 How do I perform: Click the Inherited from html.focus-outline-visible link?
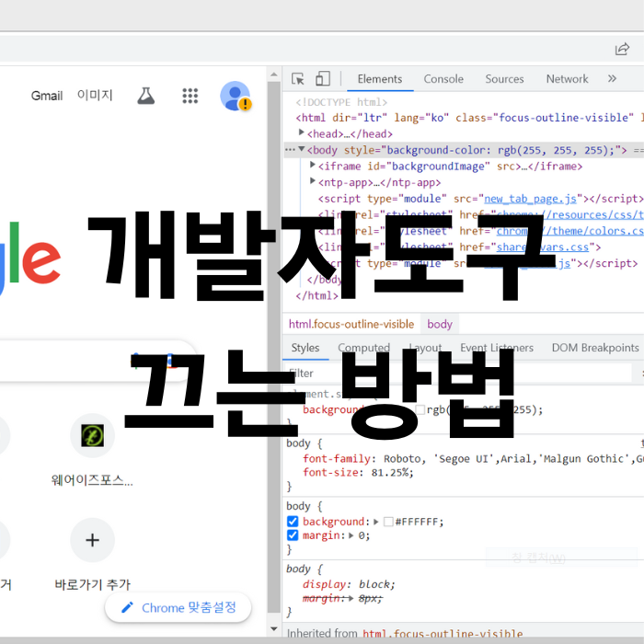tap(443, 634)
